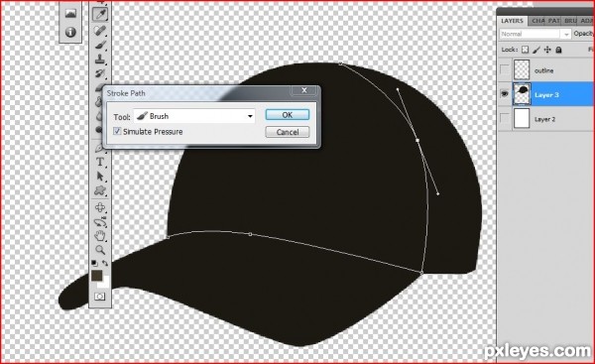Select the Eyedropper tool
This screenshot has height=364, width=595.
[100, 15]
